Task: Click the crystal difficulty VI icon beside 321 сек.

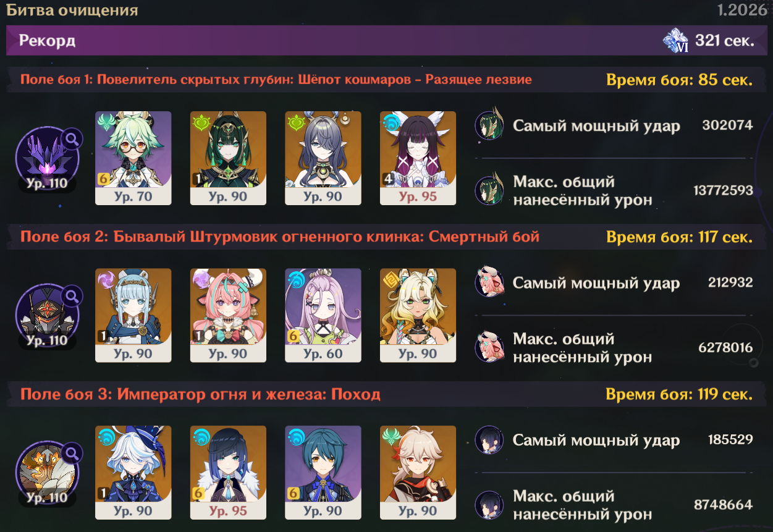Action: point(676,41)
